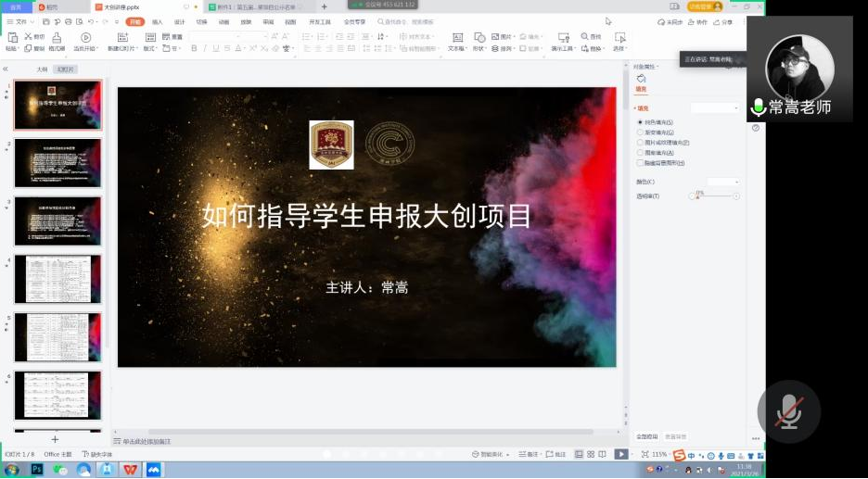
Task: Click the Paste (粘贴) icon
Action: tap(12, 38)
